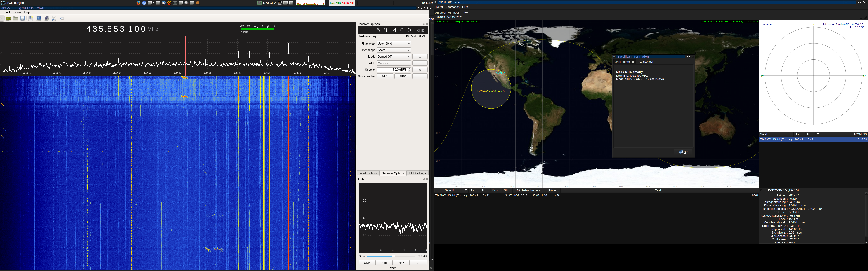This screenshot has width=868, height=271.
Task: Launch Firefox from the top panel
Action: (139, 3)
